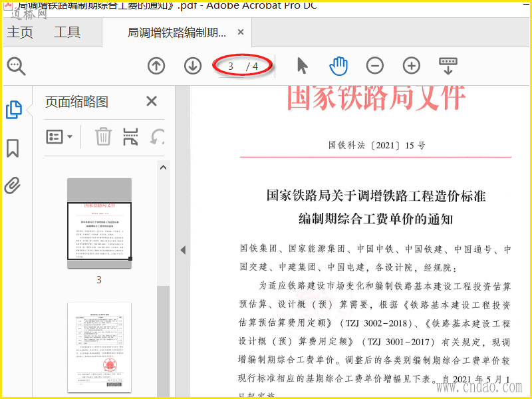Select the 局调增铁路编制期 document tab
Viewport: 532px width, 399px height.
(176, 33)
